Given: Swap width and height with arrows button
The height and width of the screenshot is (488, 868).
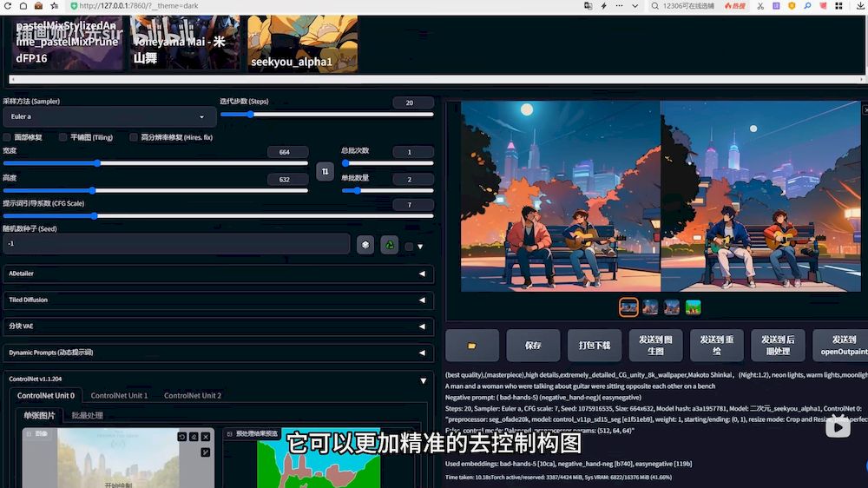Looking at the screenshot, I should pyautogui.click(x=325, y=171).
